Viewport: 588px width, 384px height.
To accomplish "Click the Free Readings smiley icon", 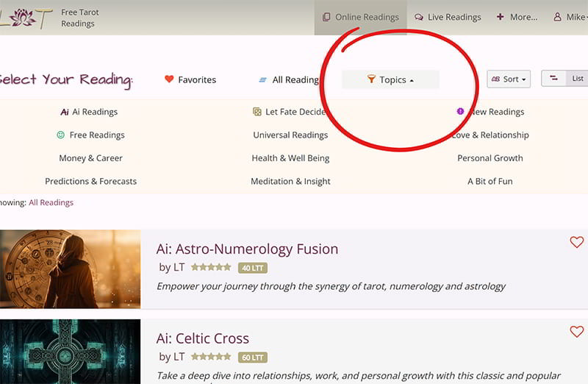I will pyautogui.click(x=61, y=135).
